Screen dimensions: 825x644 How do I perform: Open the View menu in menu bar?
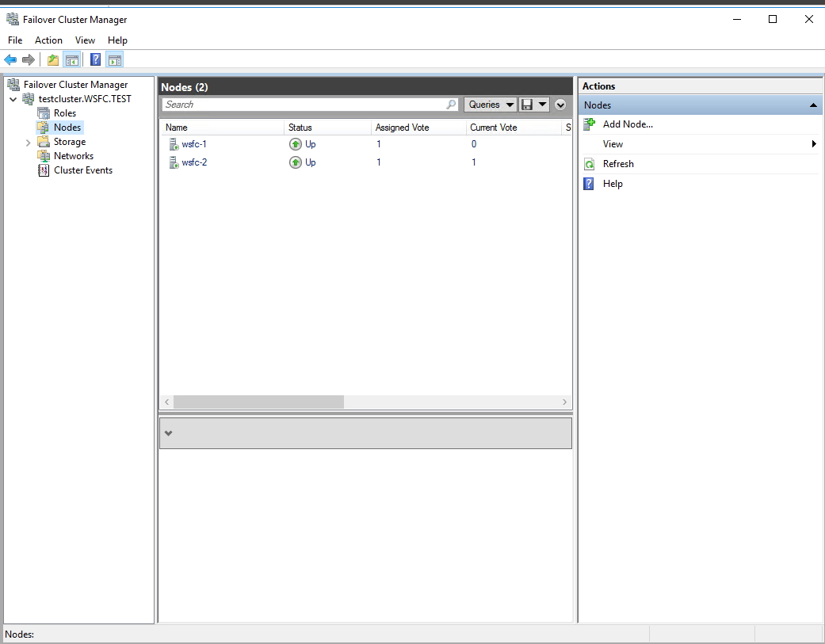[85, 40]
